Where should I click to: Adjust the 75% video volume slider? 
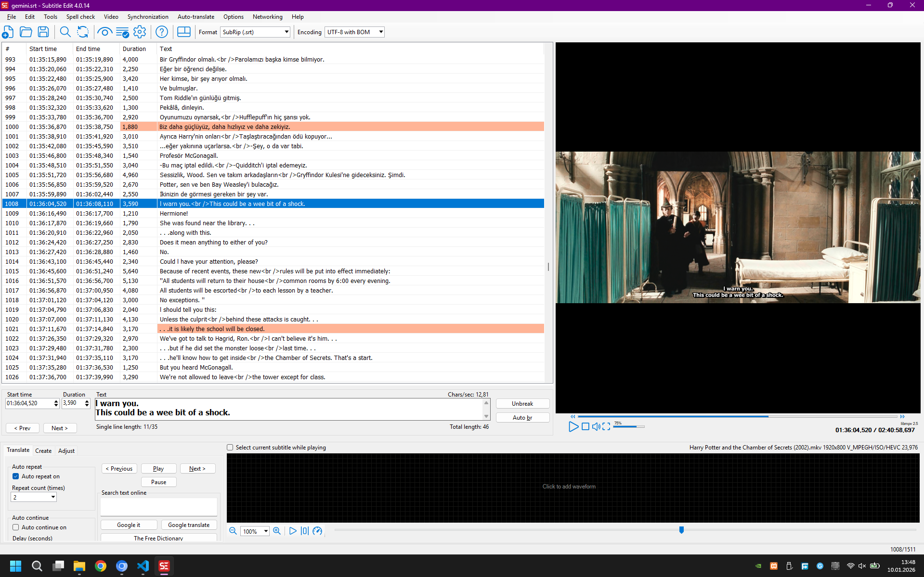(x=628, y=427)
